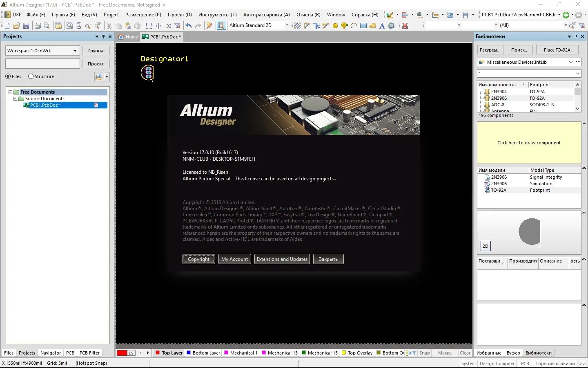This screenshot has width=588, height=368.
Task: Select the Bottom Layer blue swatch tab
Action: pyautogui.click(x=203, y=353)
